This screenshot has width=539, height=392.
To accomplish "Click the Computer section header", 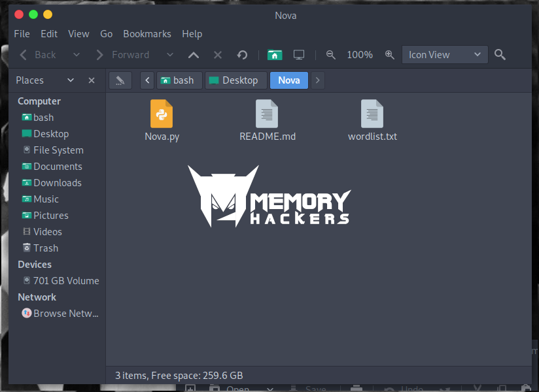I will pyautogui.click(x=39, y=101).
